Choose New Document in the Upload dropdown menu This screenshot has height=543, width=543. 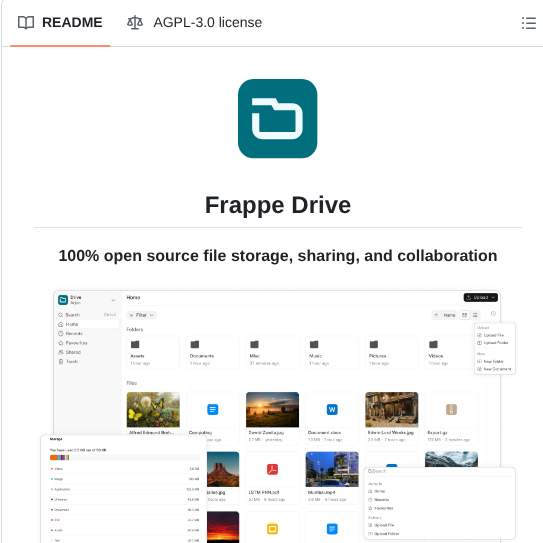click(x=495, y=369)
